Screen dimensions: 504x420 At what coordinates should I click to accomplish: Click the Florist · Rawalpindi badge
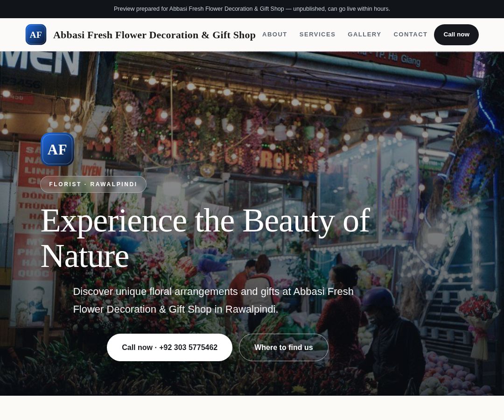93,184
